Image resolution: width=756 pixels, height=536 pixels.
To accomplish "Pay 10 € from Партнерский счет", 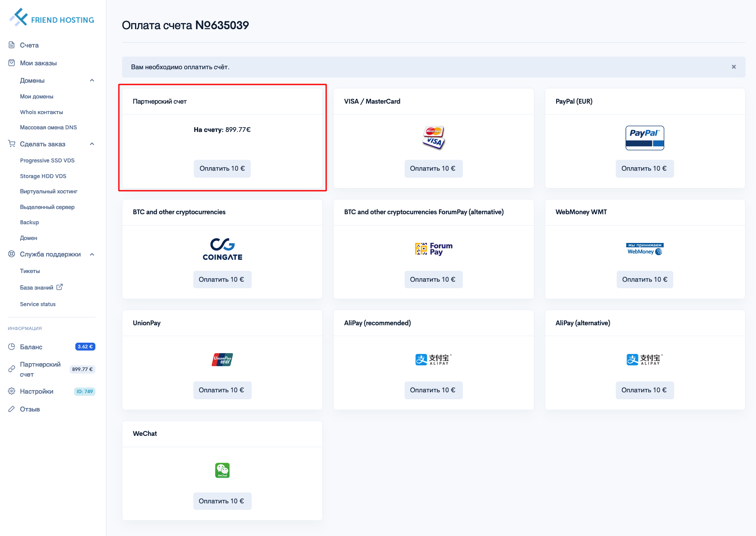I will [222, 169].
